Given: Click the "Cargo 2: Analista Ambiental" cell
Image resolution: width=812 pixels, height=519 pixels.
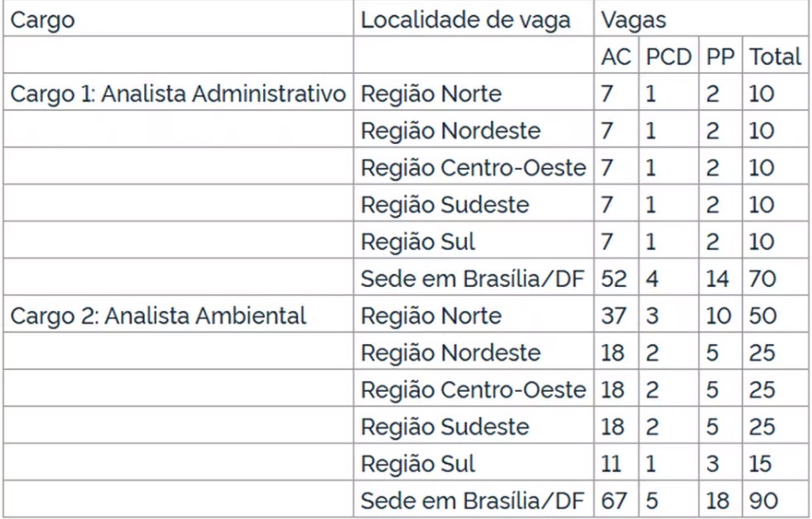Looking at the screenshot, I should point(158,315).
